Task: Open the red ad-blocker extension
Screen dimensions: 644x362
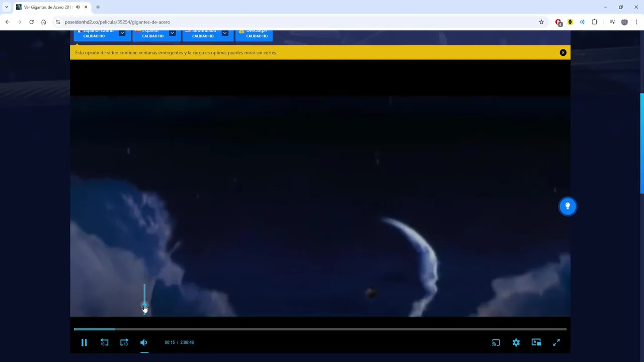Action: [x=558, y=22]
